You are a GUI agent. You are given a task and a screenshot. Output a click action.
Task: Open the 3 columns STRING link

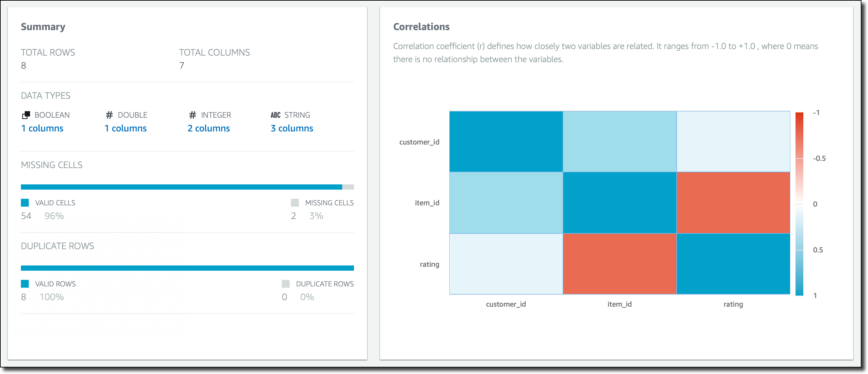pyautogui.click(x=292, y=128)
